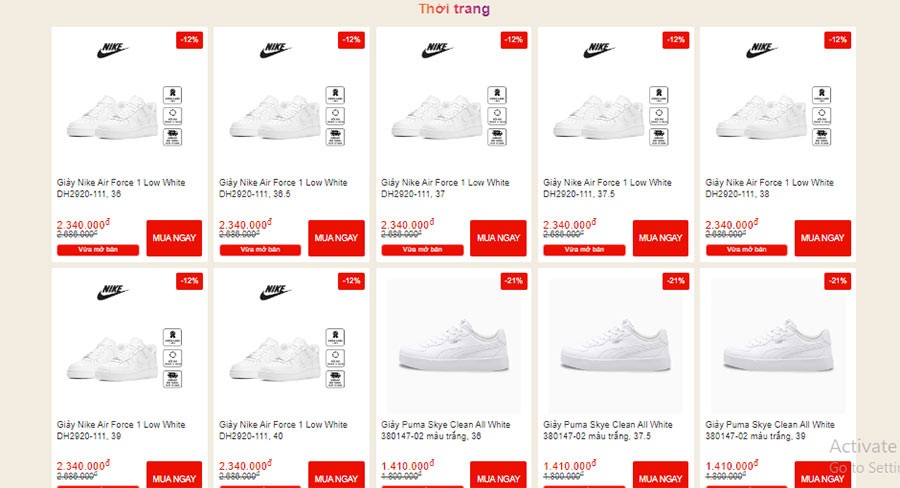The width and height of the screenshot is (900, 488).
Task: Click the Nike logo on the size 36 card
Action: point(113,50)
